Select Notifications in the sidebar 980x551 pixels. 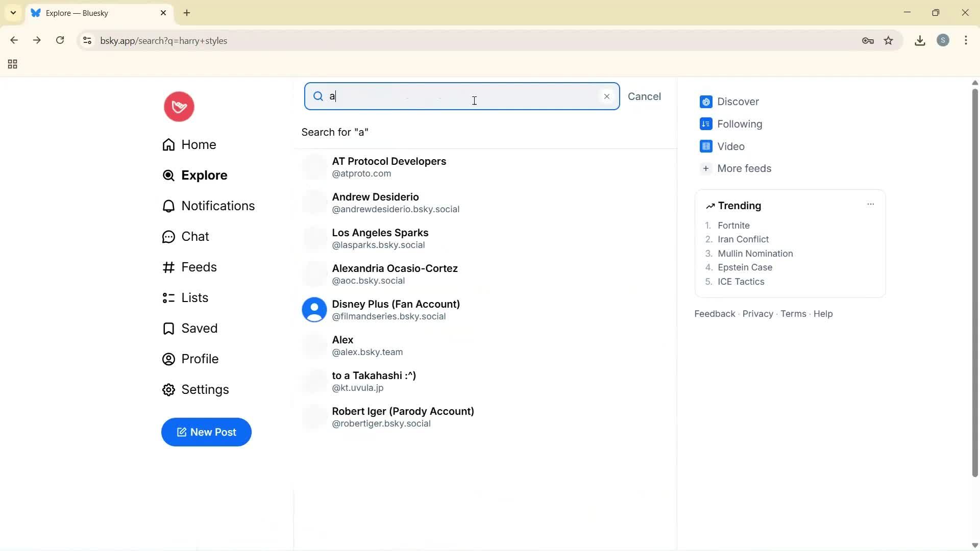pyautogui.click(x=218, y=206)
